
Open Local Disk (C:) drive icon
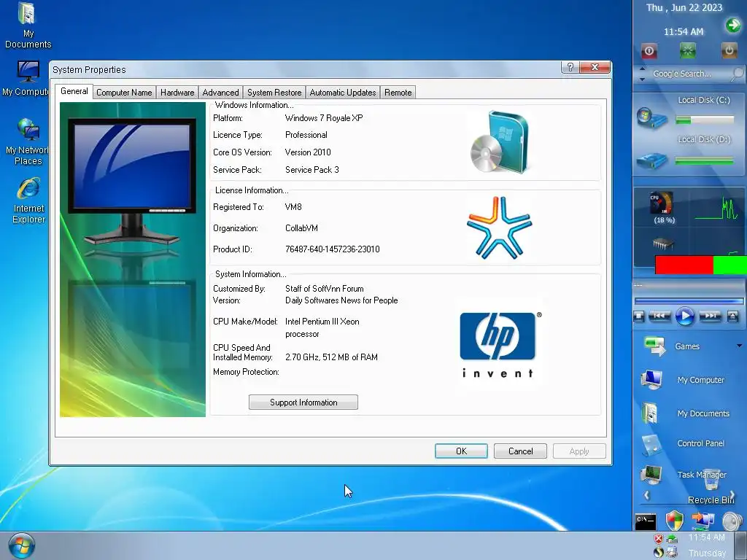[652, 118]
